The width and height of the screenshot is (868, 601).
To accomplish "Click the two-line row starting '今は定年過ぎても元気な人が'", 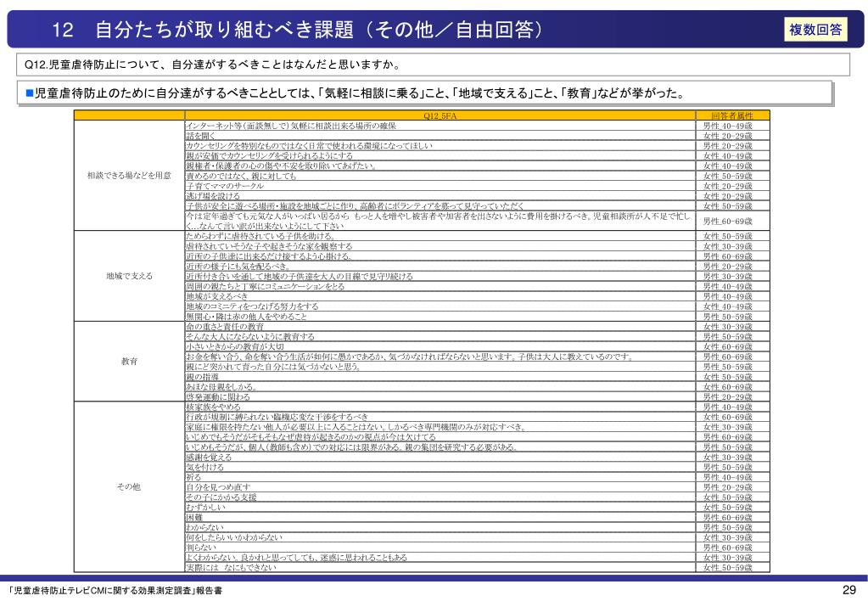I will coord(440,221).
